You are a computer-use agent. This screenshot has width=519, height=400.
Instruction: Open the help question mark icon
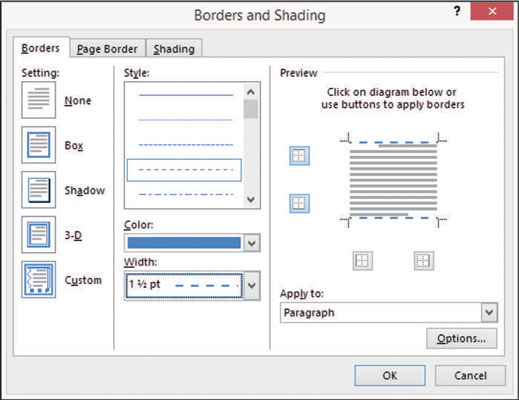click(457, 12)
